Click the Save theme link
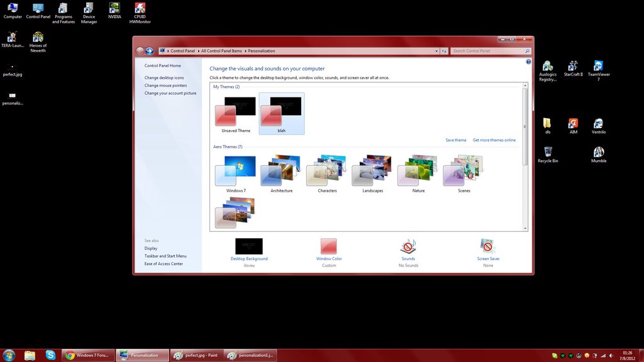This screenshot has height=362, width=644. (x=456, y=140)
